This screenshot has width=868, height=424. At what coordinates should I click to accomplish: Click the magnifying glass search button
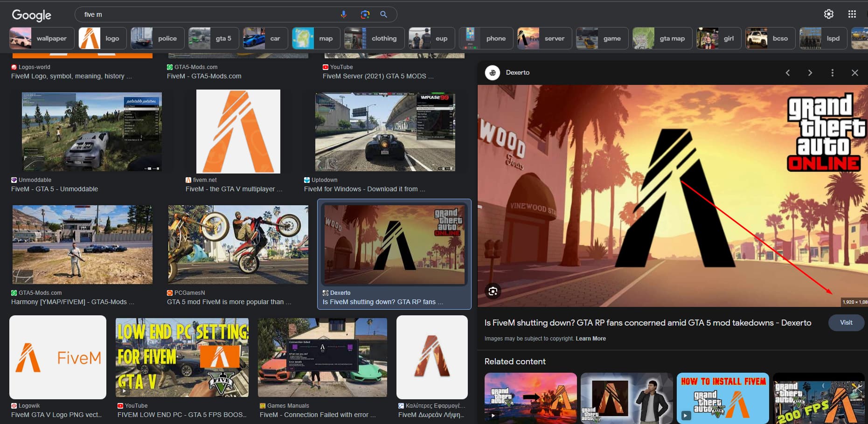click(x=383, y=14)
